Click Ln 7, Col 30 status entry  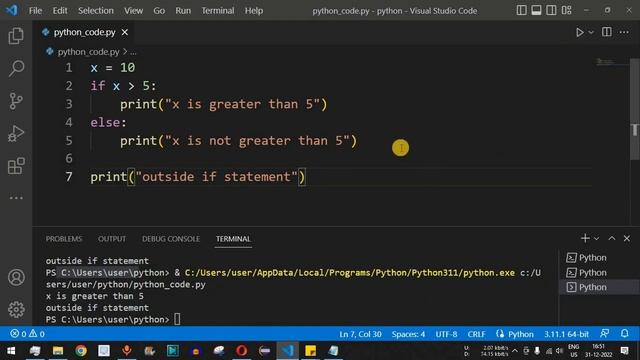click(x=360, y=334)
